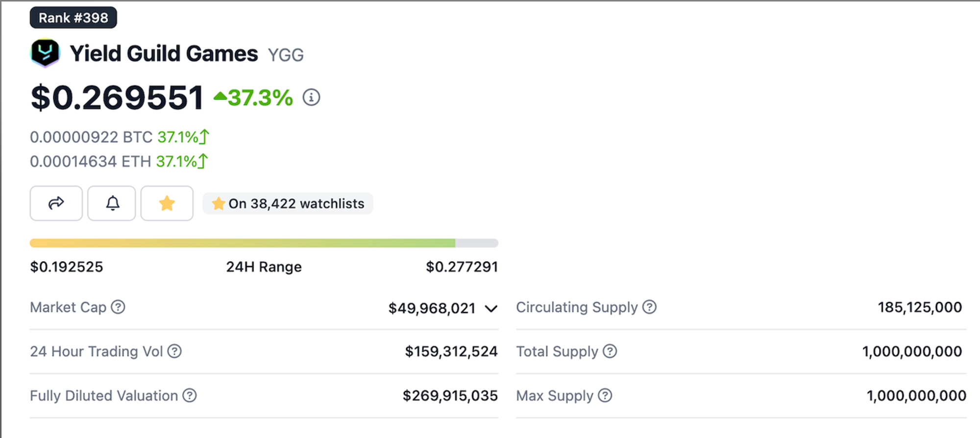Click the price alert bell icon
The height and width of the screenshot is (438, 980).
112,203
